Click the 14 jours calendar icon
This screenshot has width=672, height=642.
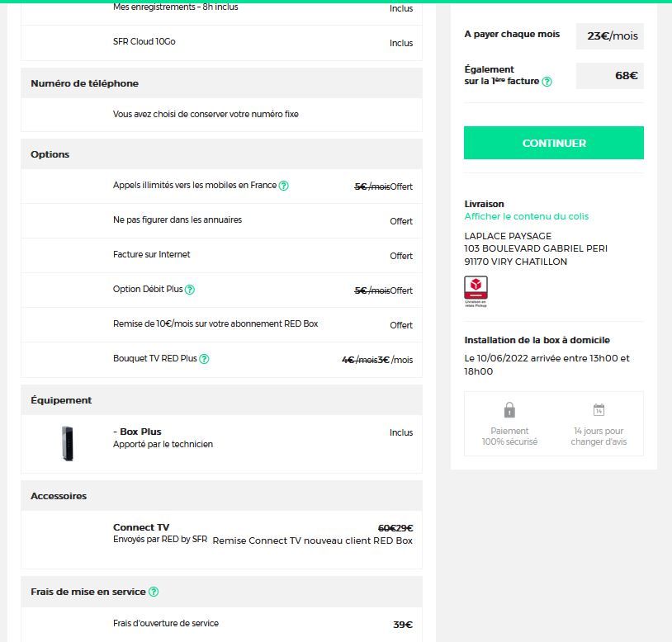599,410
